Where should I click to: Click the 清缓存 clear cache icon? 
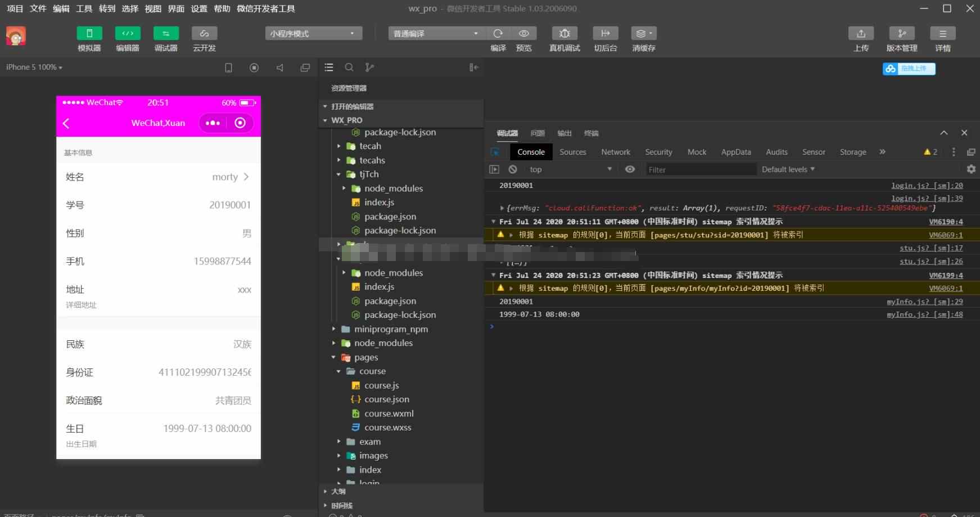point(644,34)
